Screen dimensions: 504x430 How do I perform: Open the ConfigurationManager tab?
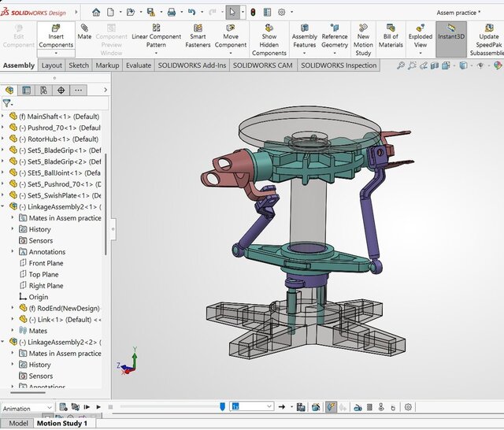[x=44, y=91]
